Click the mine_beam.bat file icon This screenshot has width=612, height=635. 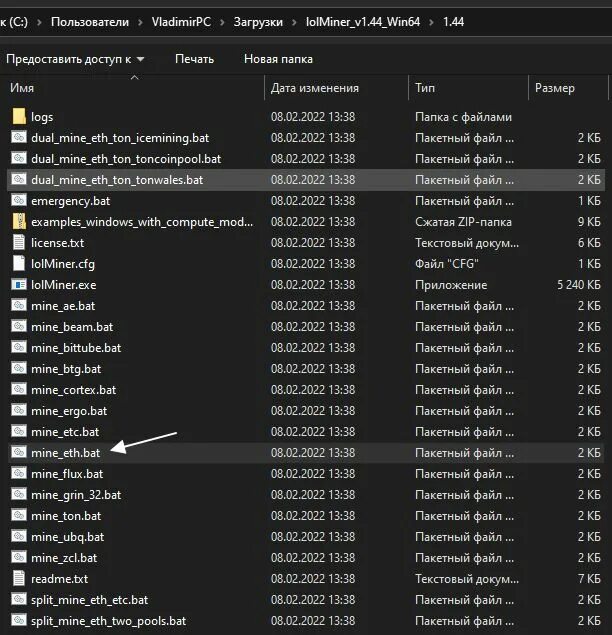[19, 326]
